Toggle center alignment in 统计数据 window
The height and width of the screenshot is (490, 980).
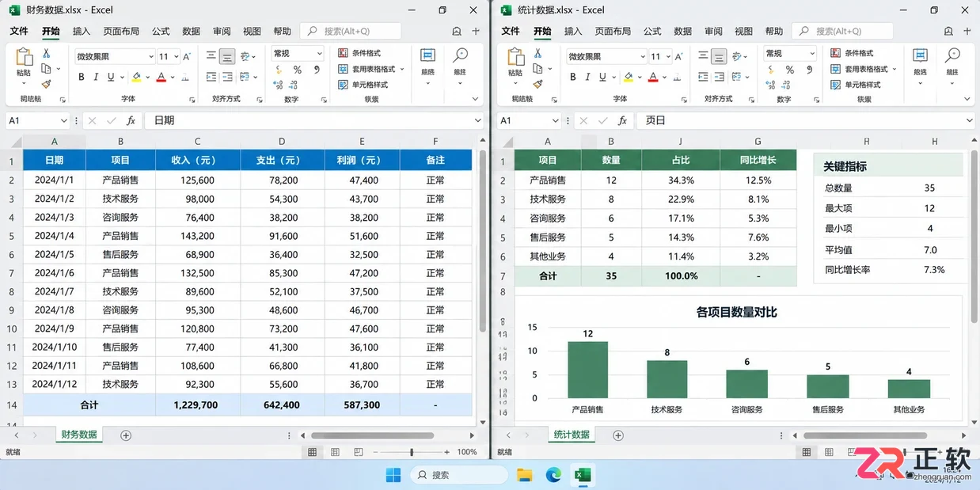click(719, 57)
